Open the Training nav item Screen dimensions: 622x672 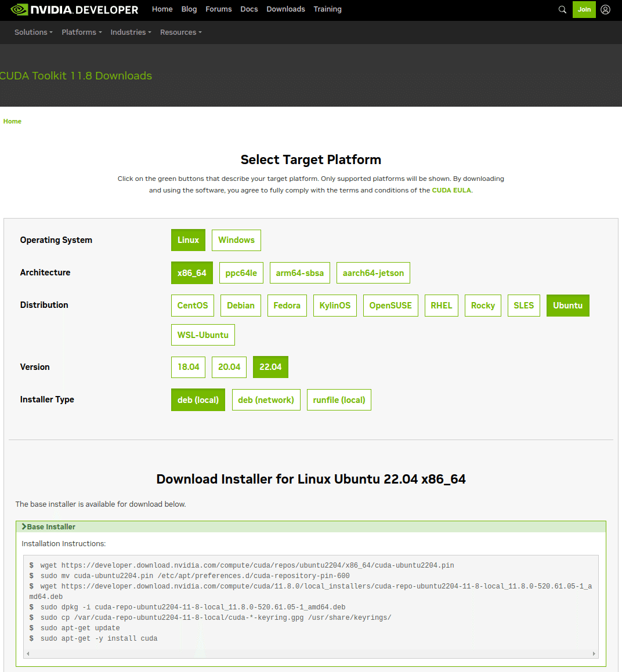point(327,9)
